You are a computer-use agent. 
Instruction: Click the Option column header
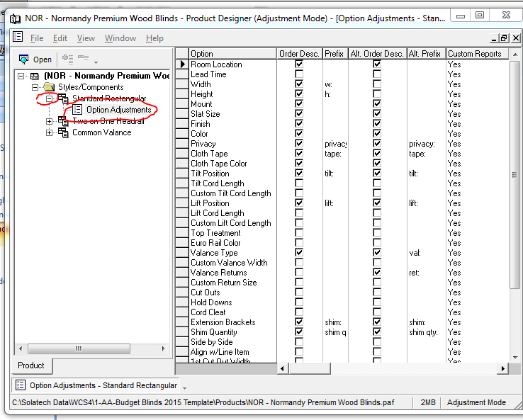(233, 54)
